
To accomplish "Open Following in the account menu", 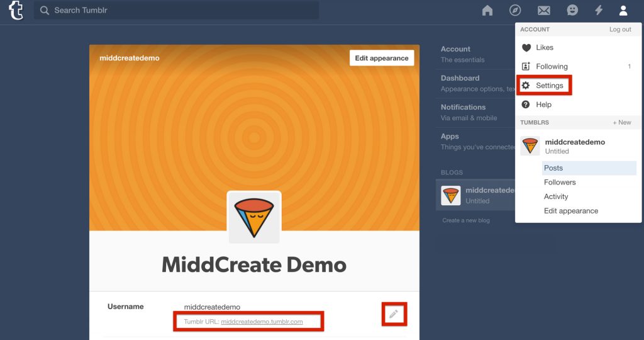I will (552, 66).
